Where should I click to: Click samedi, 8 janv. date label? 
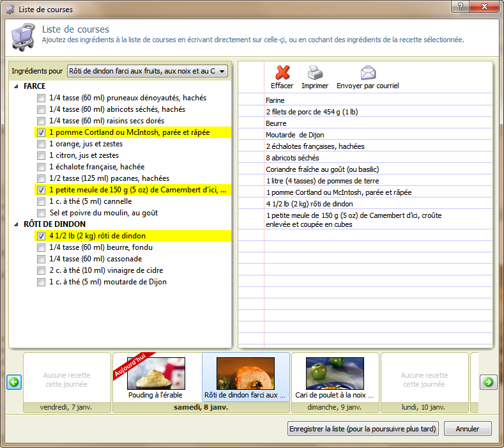201,408
